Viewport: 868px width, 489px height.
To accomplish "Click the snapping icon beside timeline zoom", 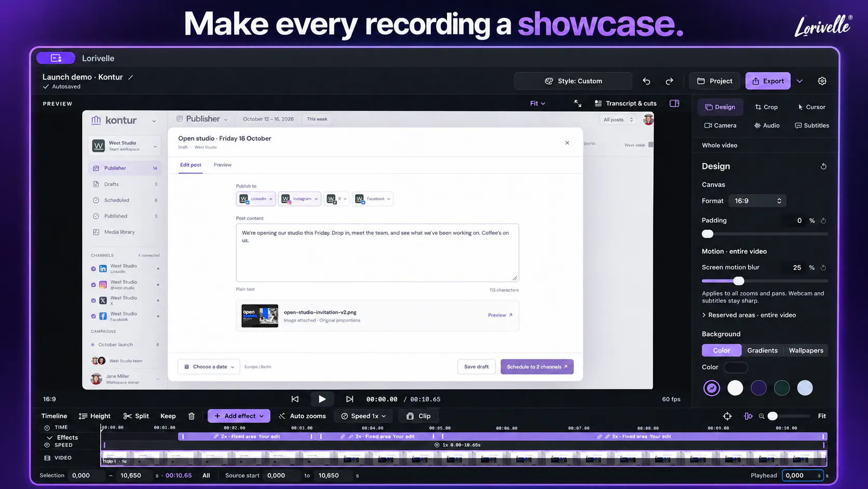I will click(x=748, y=416).
